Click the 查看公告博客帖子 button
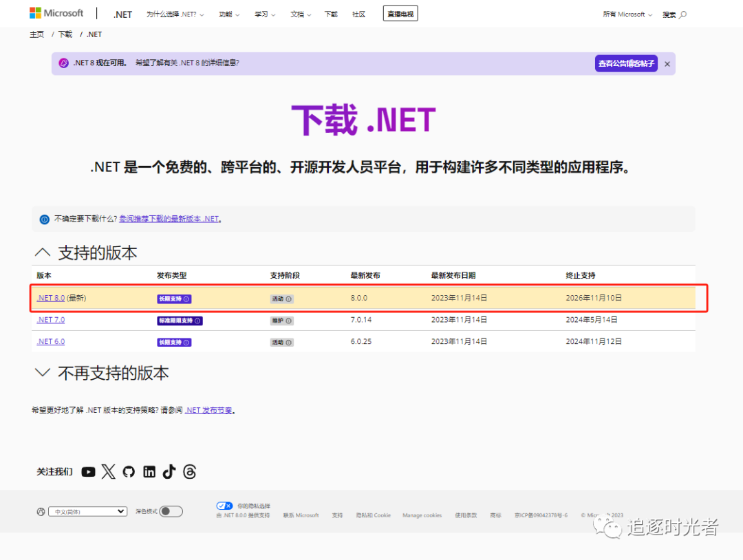Image resolution: width=743 pixels, height=560 pixels. pos(626,64)
